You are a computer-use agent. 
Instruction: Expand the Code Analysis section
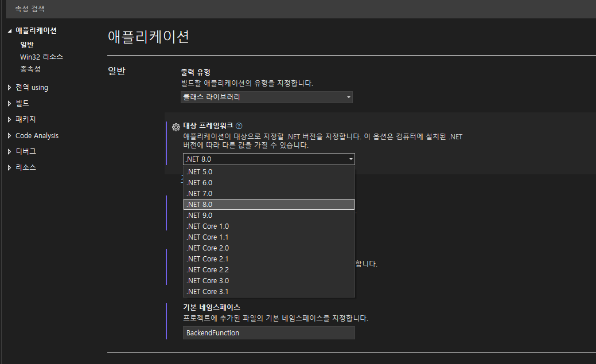pos(10,136)
